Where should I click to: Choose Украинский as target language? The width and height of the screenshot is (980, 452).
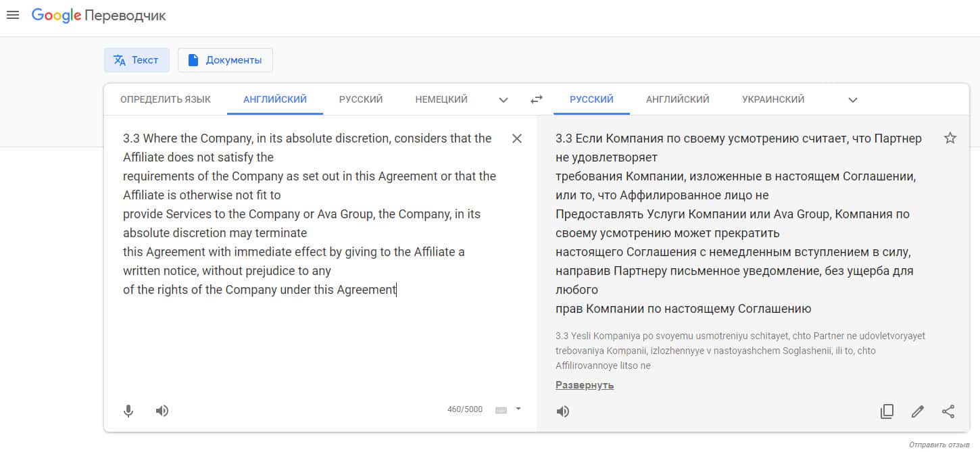(x=773, y=99)
